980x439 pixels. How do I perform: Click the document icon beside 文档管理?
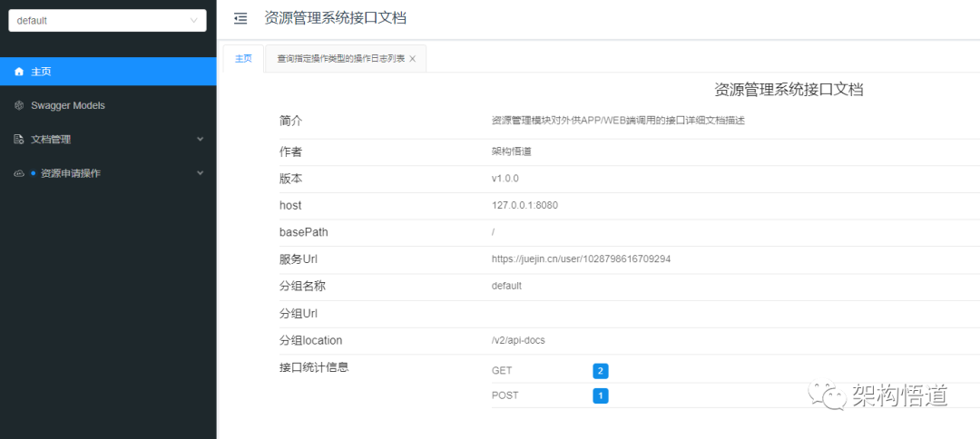click(19, 140)
